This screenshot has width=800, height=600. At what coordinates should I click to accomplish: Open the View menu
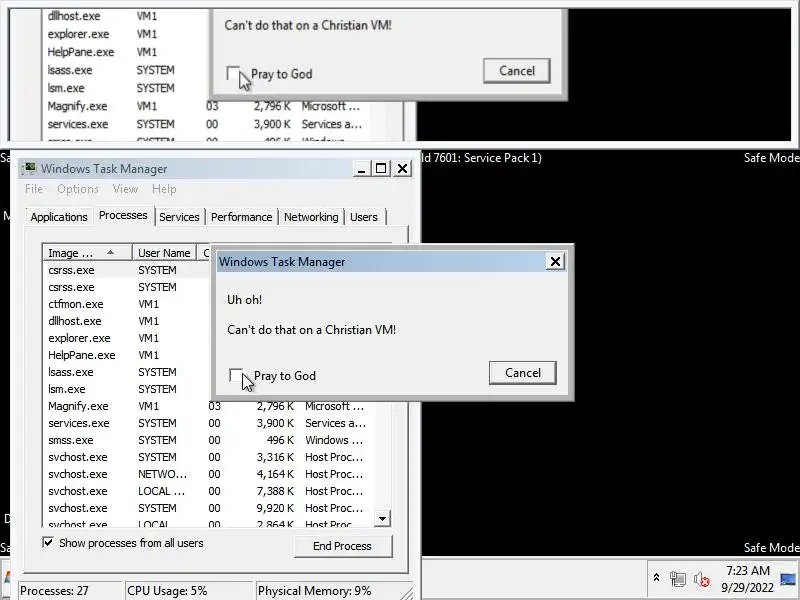(x=125, y=189)
